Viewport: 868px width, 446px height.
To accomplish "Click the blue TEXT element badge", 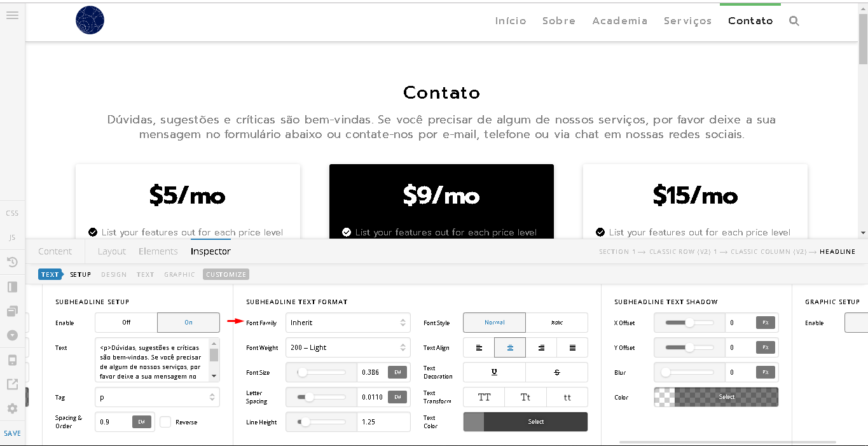I will point(50,275).
